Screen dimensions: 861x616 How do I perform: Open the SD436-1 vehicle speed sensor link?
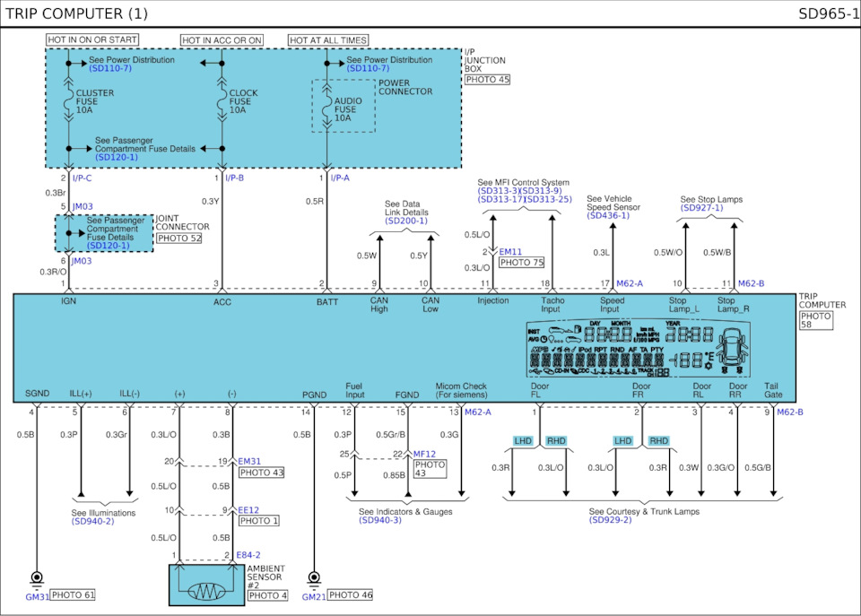click(608, 216)
